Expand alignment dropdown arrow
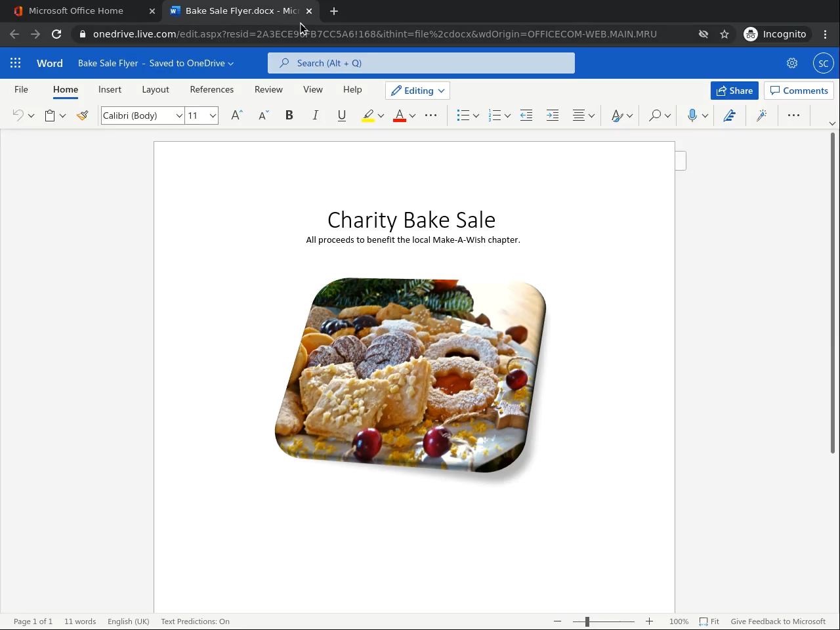Viewport: 840px width, 630px height. pyautogui.click(x=591, y=115)
